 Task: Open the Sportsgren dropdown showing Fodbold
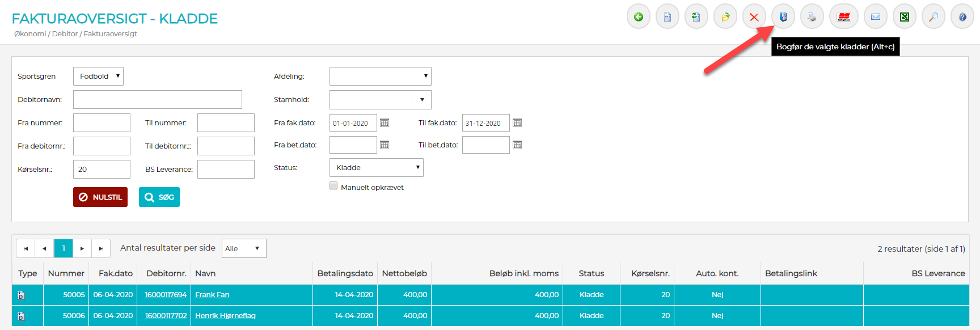(x=98, y=77)
